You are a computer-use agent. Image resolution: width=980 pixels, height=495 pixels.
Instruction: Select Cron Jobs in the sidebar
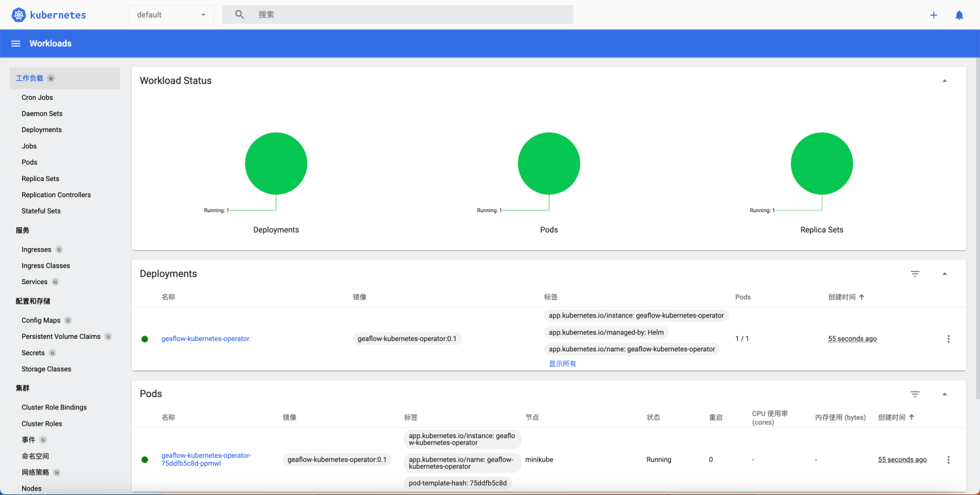[37, 97]
